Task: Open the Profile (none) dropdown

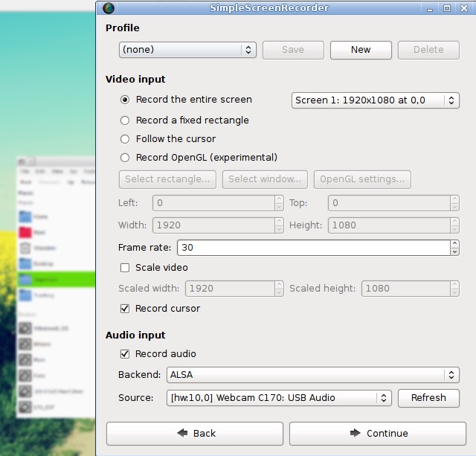Action: click(x=187, y=50)
